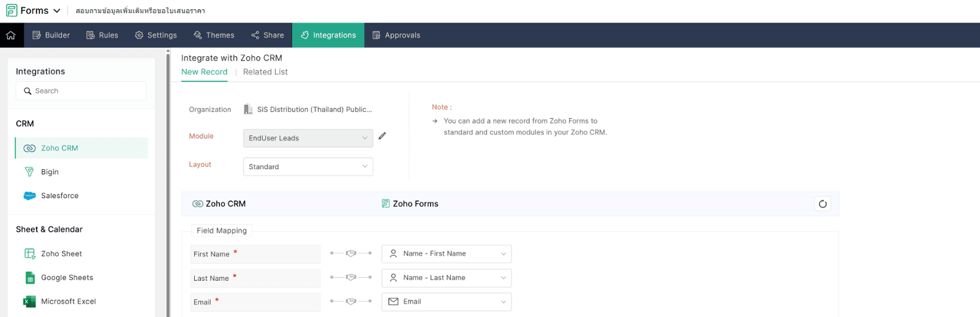The height and width of the screenshot is (317, 980).
Task: Open the Builder tab
Action: point(51,36)
